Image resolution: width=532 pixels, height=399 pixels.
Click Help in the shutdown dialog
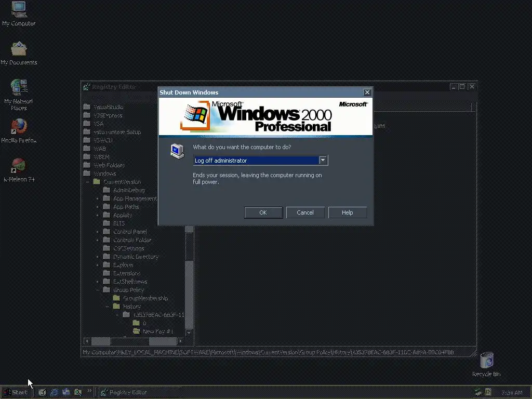coord(348,212)
